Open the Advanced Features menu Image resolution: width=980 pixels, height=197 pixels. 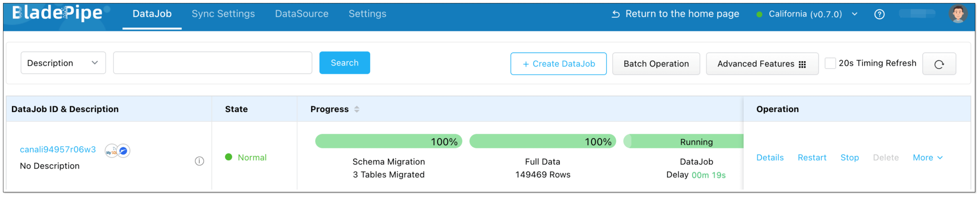[762, 64]
